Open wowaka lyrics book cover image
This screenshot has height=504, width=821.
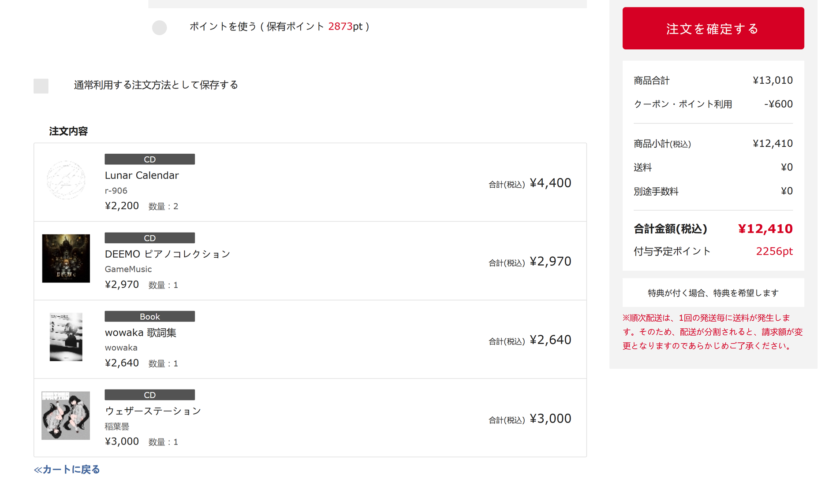(66, 337)
